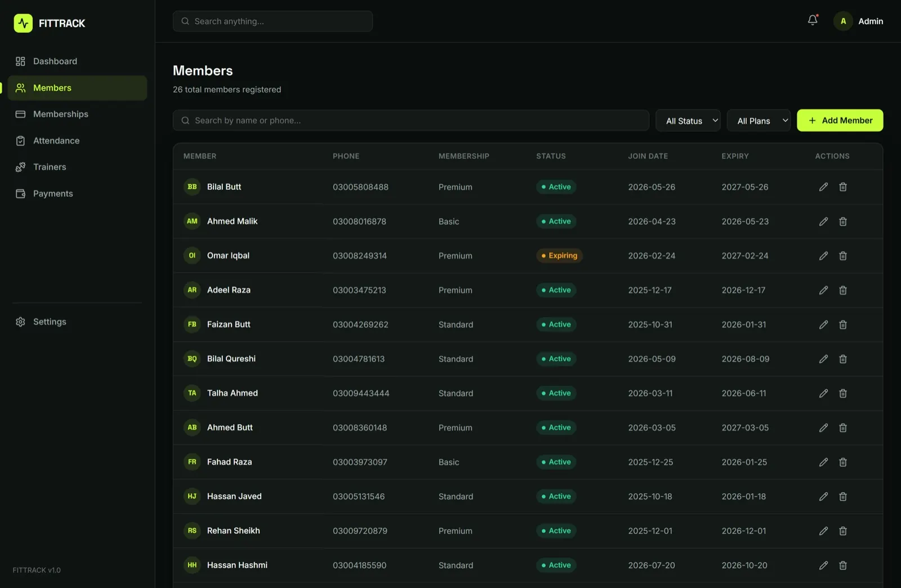This screenshot has height=588, width=901.
Task: Focus the Search anything field
Action: click(x=273, y=21)
